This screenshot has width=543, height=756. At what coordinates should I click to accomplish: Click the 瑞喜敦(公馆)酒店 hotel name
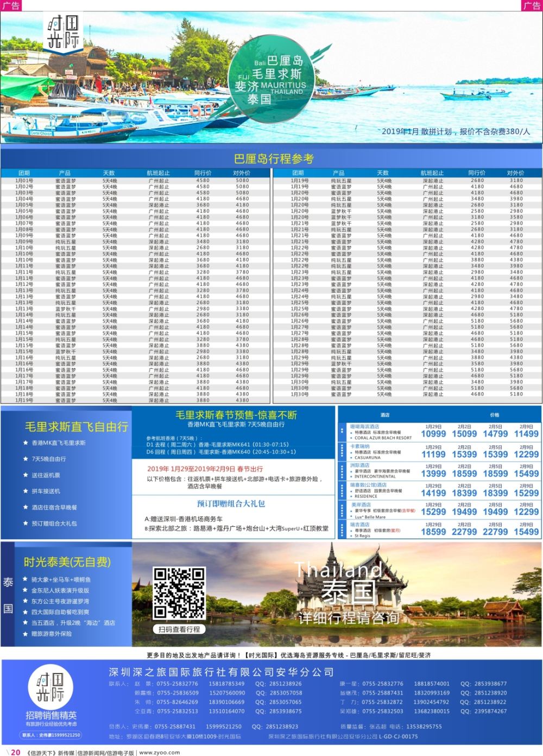[x=369, y=485]
